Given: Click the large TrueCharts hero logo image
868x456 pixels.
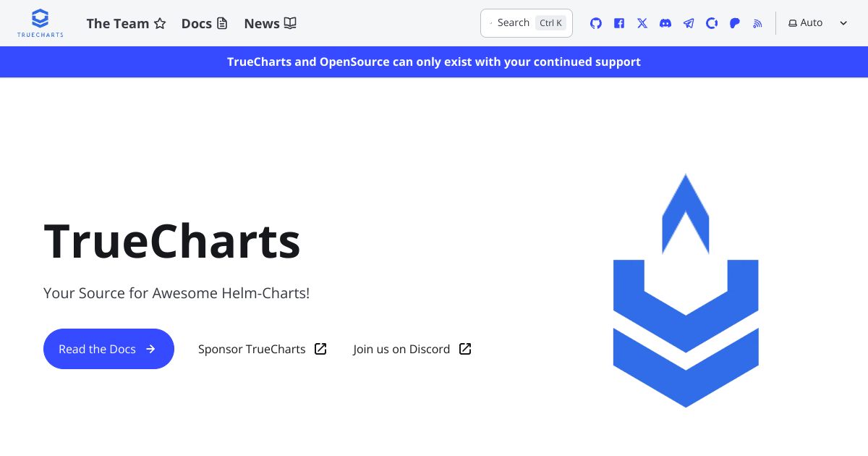Looking at the screenshot, I should point(686,290).
